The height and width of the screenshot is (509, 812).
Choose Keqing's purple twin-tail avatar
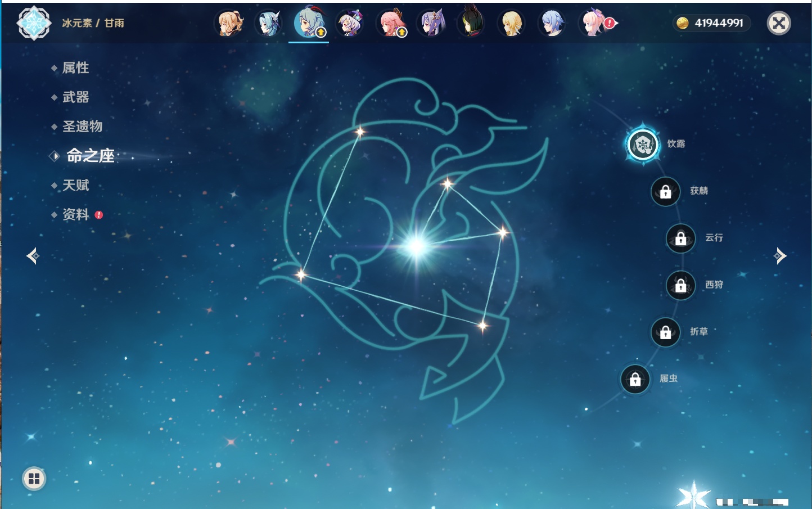click(431, 23)
